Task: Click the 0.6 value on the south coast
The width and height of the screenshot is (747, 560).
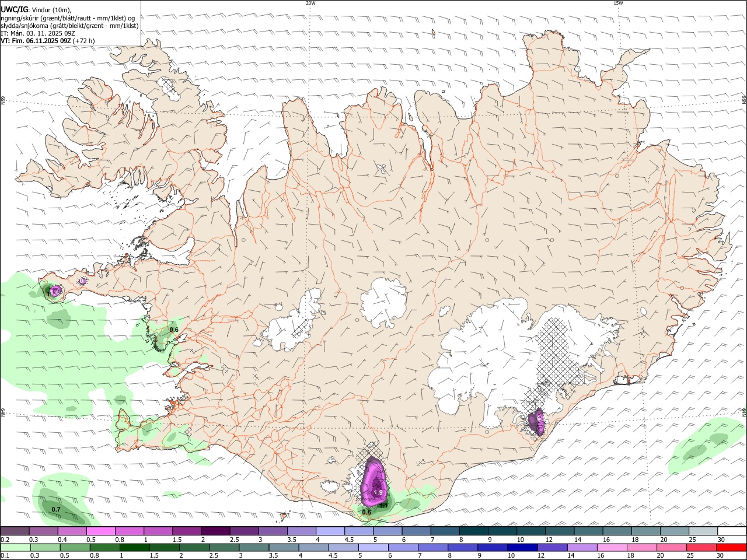Action: 366,512
